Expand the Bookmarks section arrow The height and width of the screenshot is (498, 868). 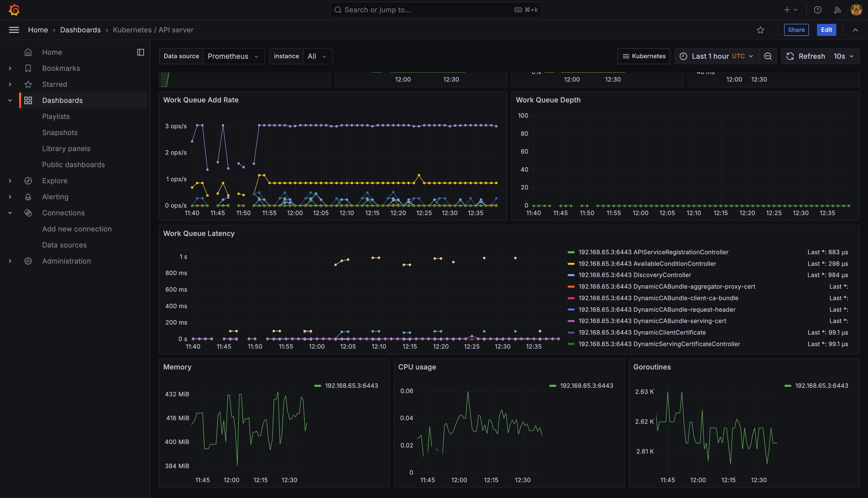[10, 68]
